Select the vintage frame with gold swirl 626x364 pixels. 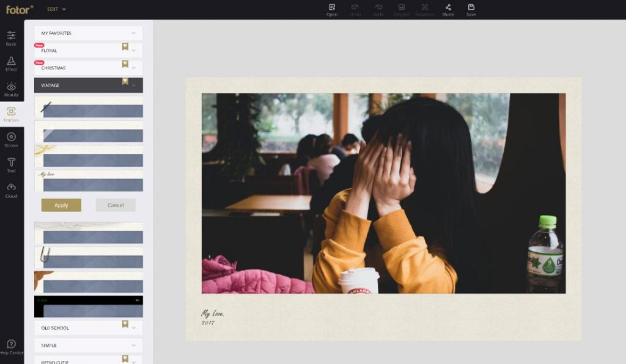coord(89,156)
